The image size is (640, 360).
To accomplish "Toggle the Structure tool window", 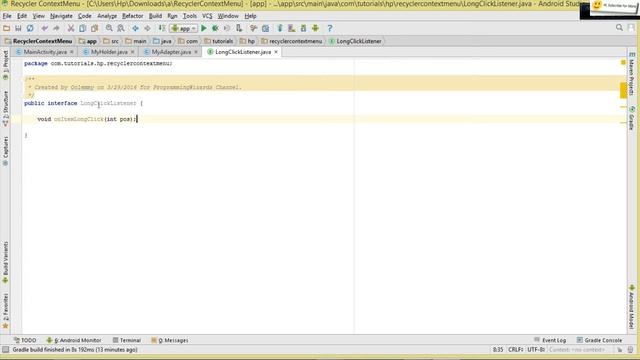I will (x=5, y=108).
